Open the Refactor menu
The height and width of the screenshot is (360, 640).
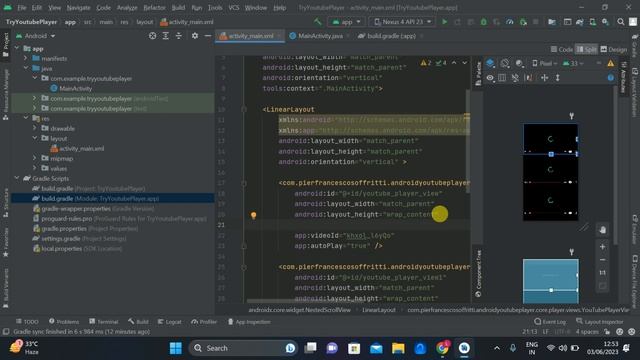(x=154, y=7)
